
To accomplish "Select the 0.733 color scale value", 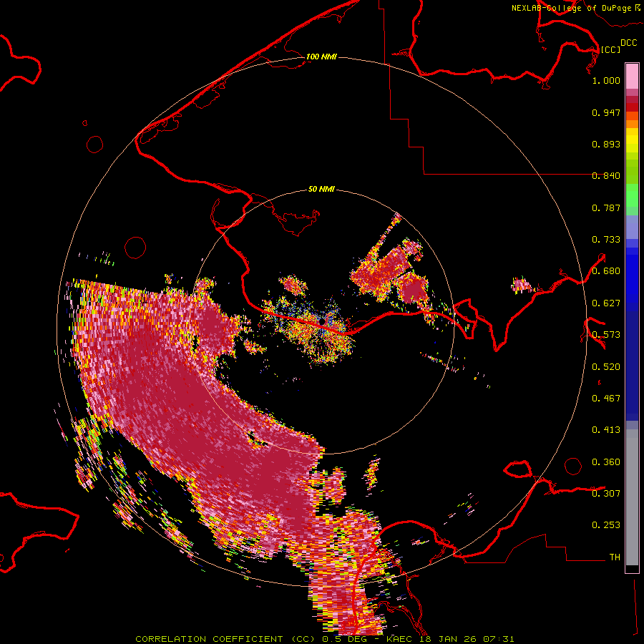I will (x=606, y=240).
